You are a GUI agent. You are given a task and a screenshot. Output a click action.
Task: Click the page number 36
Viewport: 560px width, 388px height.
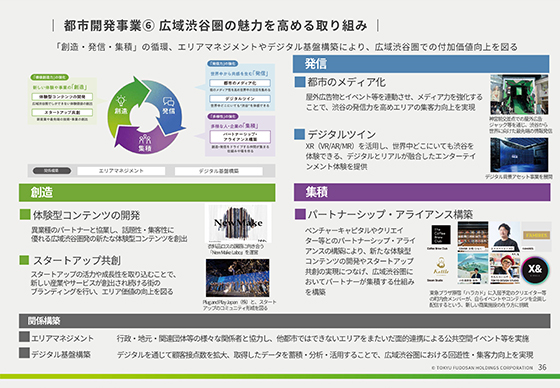point(542,367)
